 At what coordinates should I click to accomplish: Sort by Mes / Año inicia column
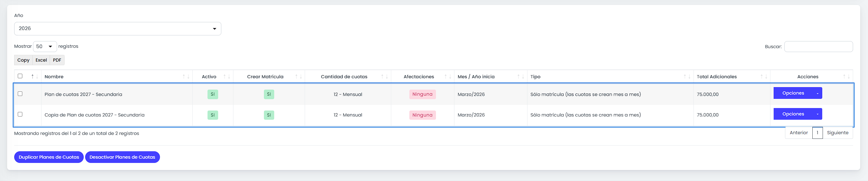491,77
